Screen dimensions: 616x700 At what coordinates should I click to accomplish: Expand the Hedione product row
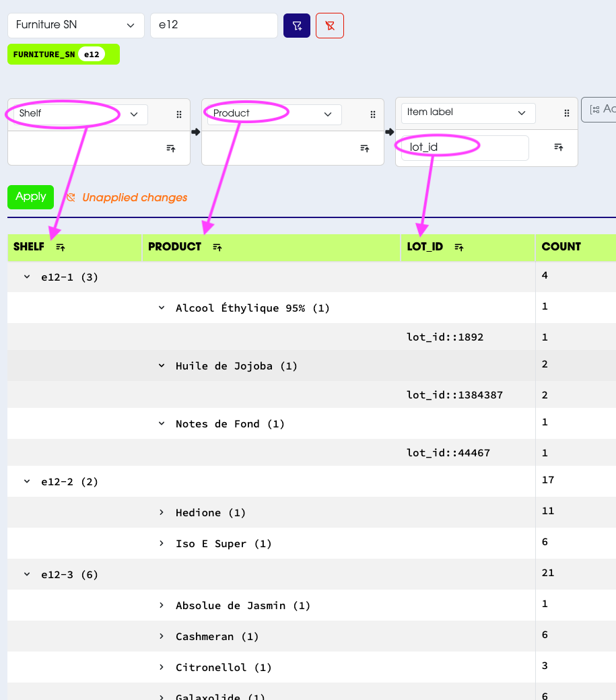click(162, 512)
